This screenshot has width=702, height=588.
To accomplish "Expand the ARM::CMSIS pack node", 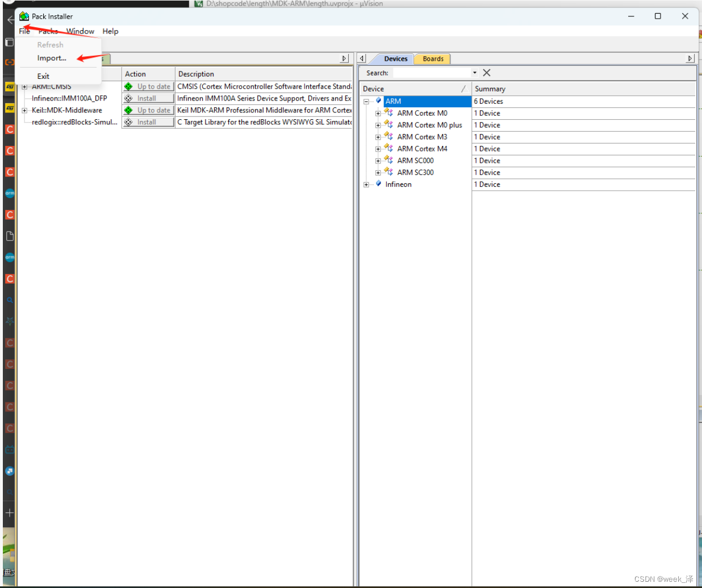I will point(24,87).
